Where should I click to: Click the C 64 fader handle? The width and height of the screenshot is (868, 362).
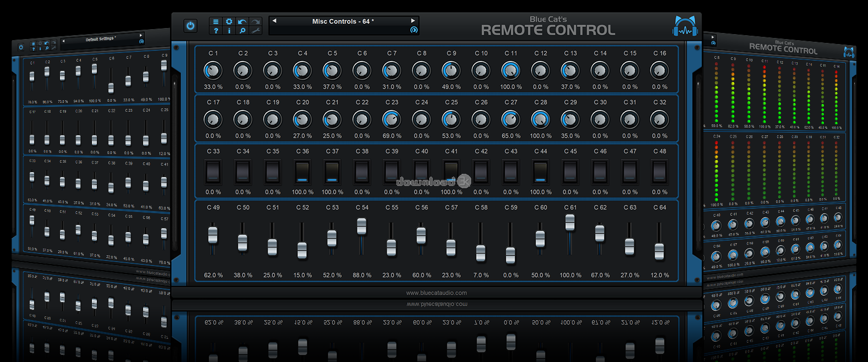(659, 251)
